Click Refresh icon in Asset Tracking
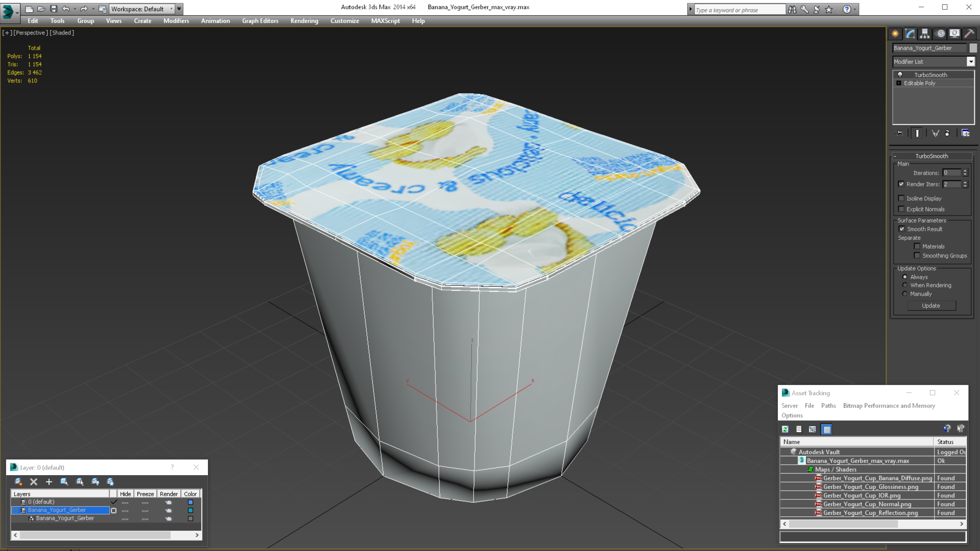 coord(785,429)
